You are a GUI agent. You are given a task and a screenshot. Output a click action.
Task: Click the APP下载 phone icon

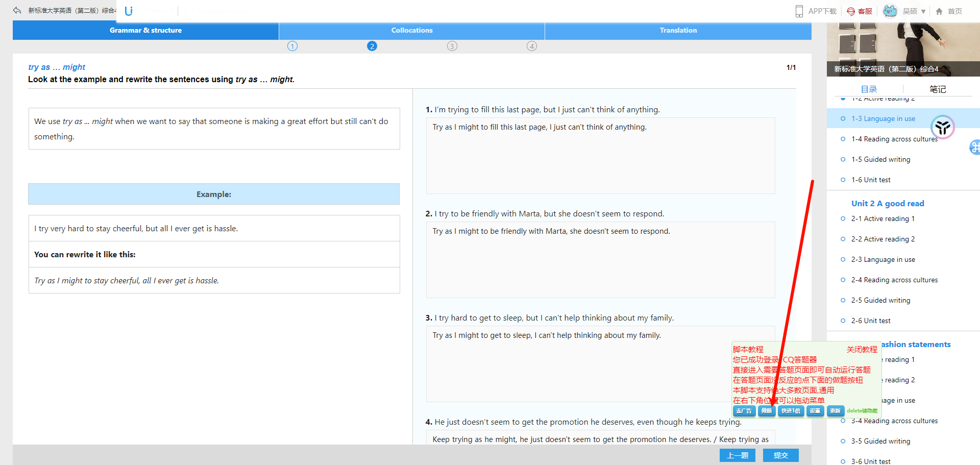[x=799, y=11]
